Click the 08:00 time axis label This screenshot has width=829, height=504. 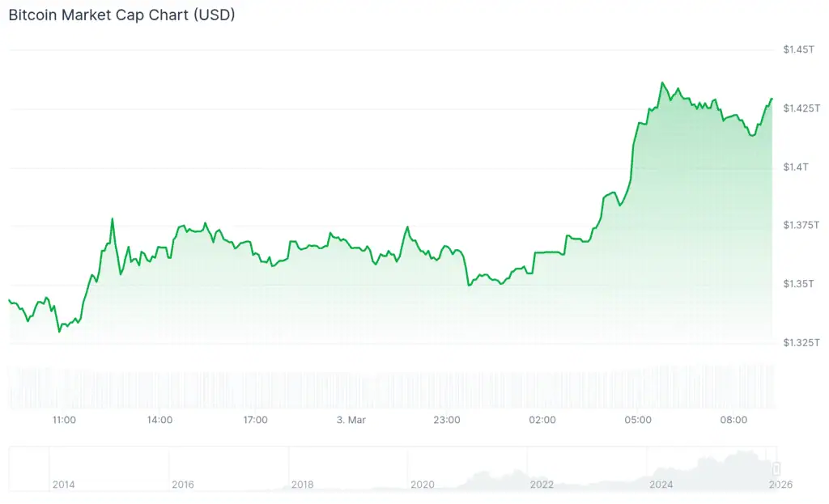click(x=733, y=420)
